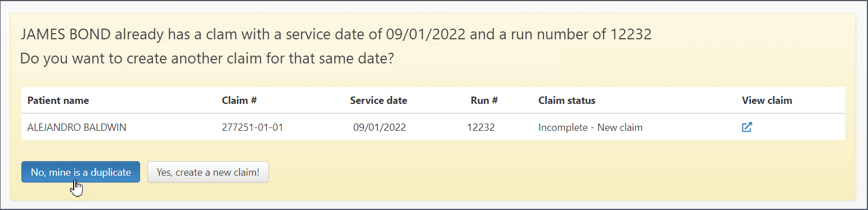
Task: Select the Claim status column header
Action: (566, 101)
